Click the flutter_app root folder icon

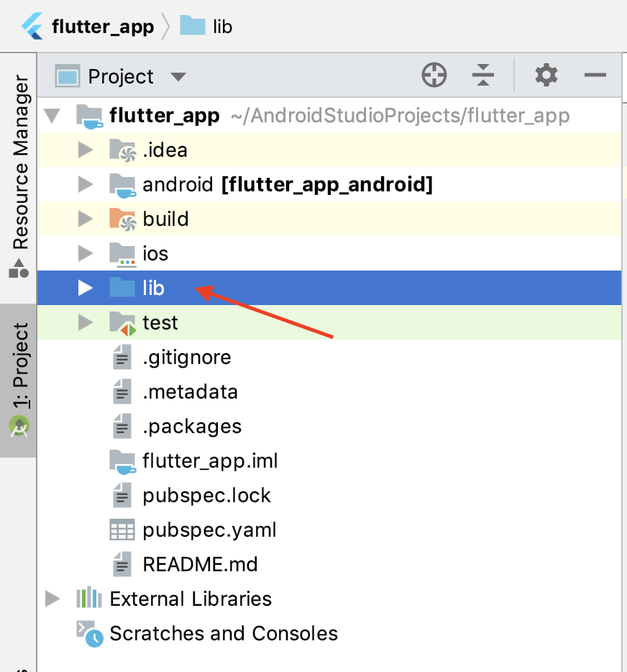(89, 116)
